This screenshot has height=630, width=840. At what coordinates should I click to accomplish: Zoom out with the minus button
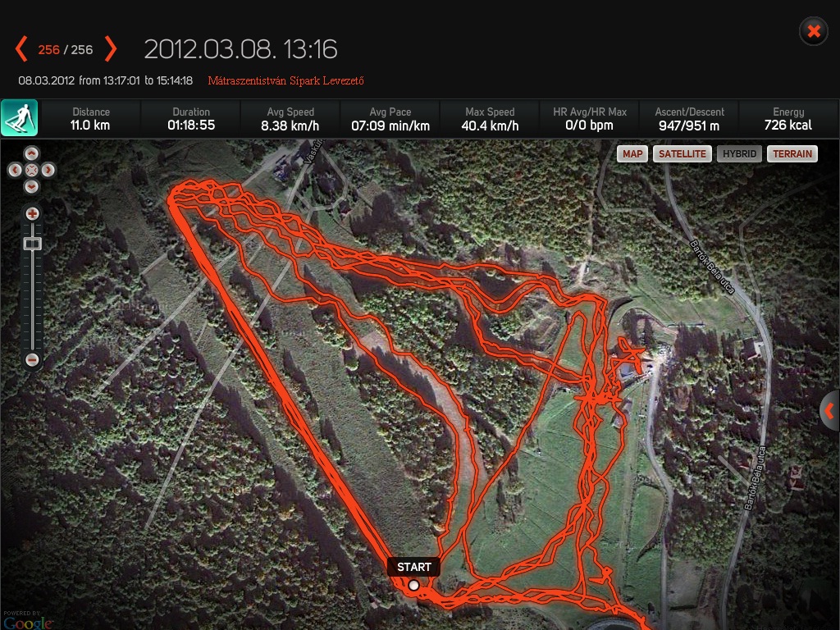pos(32,359)
